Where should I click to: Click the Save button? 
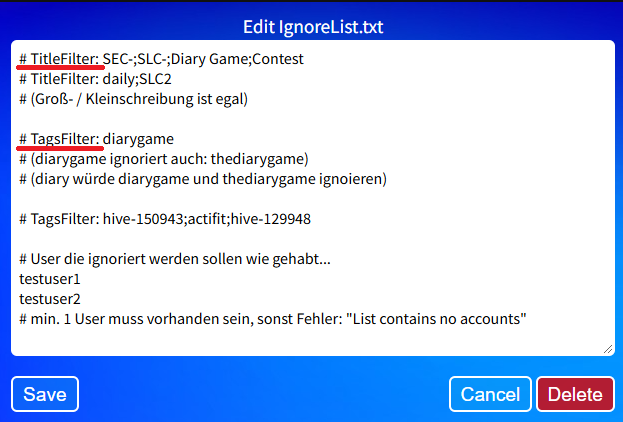point(45,394)
